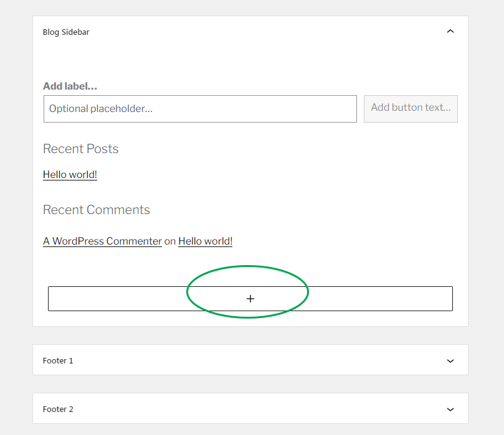Open Hello world! link in Recent Comments
Image resolution: width=504 pixels, height=435 pixels.
point(205,241)
